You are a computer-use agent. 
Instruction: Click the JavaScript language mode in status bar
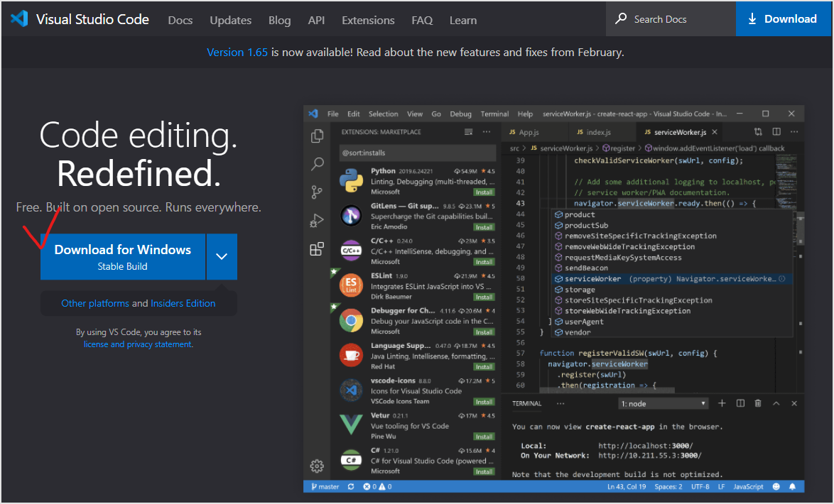tap(748, 486)
